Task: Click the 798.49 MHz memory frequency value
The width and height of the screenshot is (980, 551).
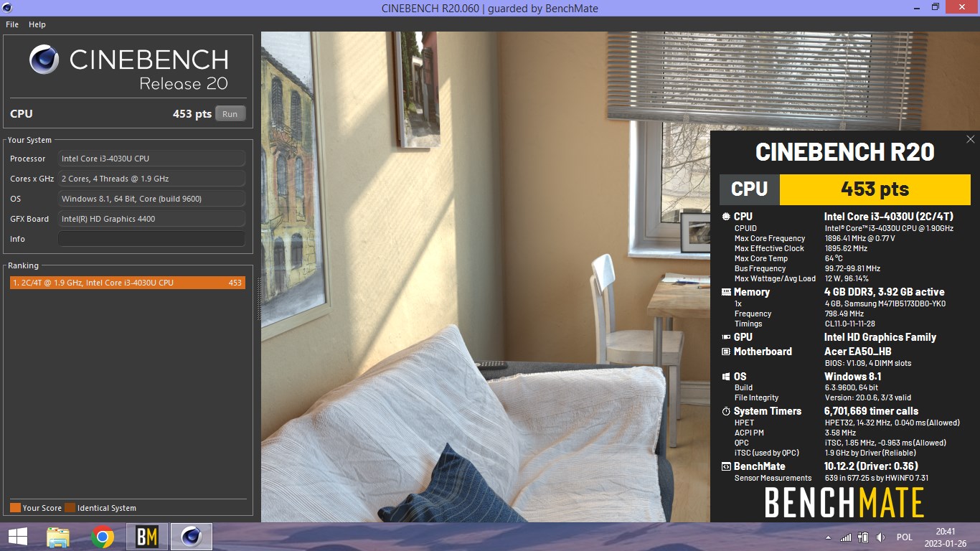Action: click(x=844, y=314)
